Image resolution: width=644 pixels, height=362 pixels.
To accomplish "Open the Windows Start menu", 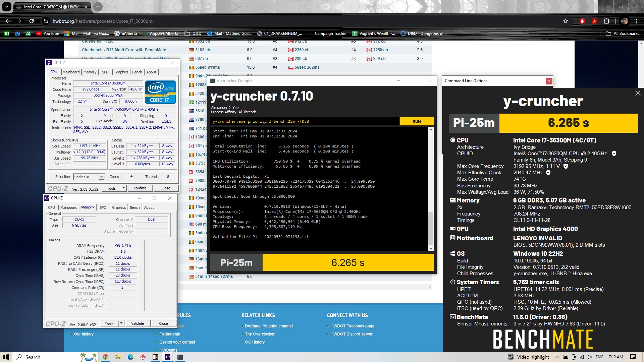I will pos(6,357).
